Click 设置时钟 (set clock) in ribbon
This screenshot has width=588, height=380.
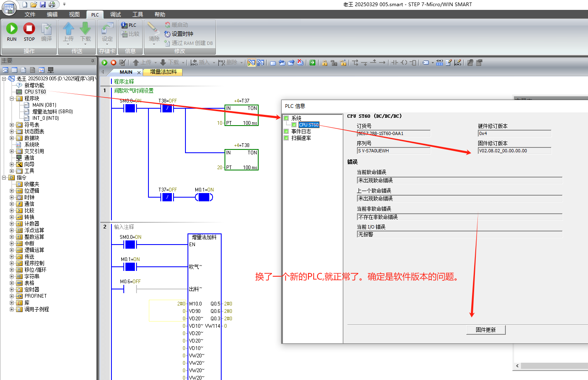tap(179, 34)
